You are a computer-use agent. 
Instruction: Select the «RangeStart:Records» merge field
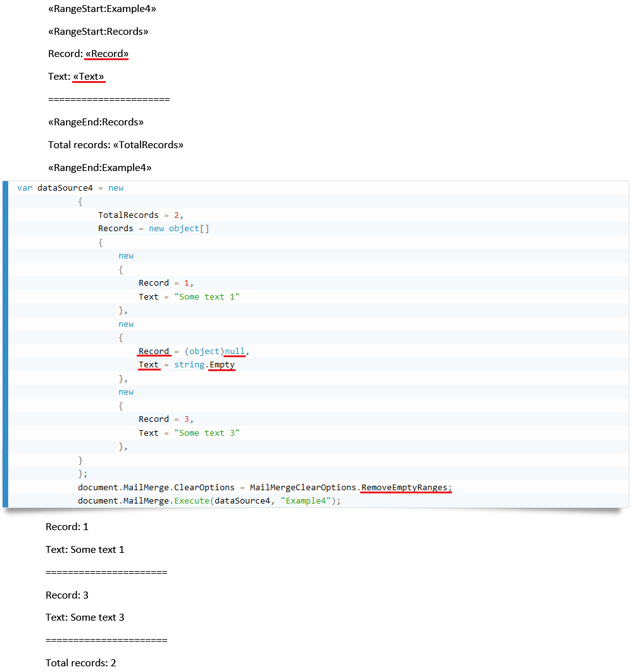(x=99, y=31)
